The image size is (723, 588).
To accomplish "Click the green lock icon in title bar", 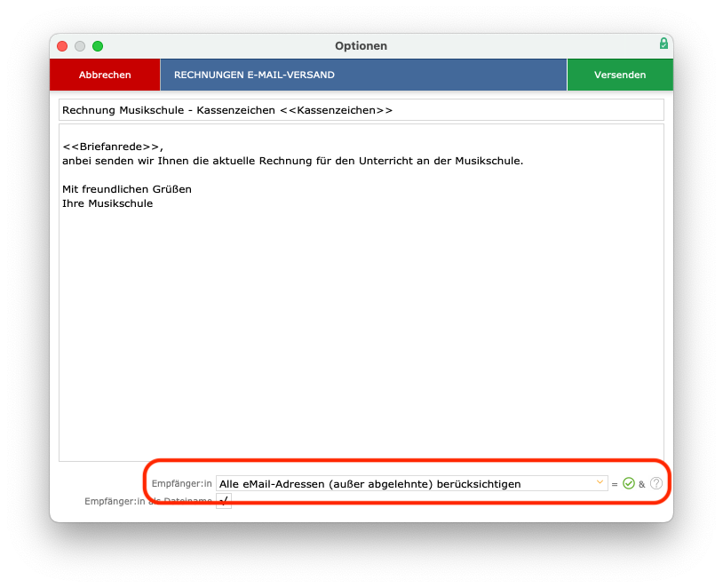I will [x=663, y=44].
